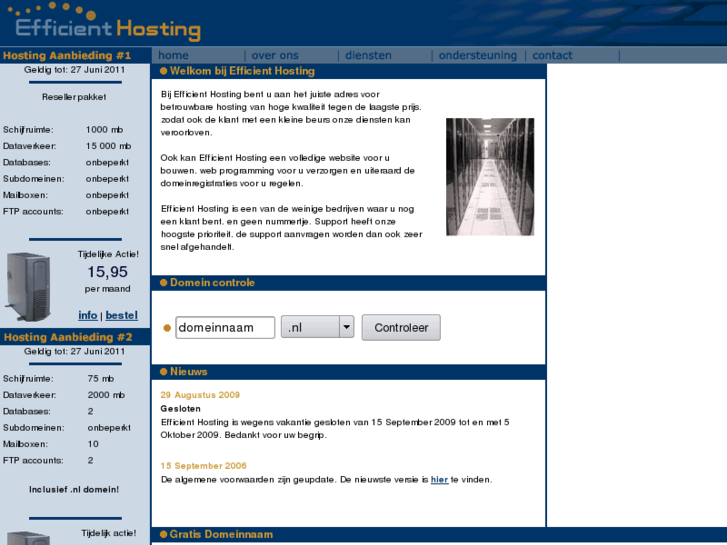Go to the diensten page
The width and height of the screenshot is (727, 545).
[368, 55]
